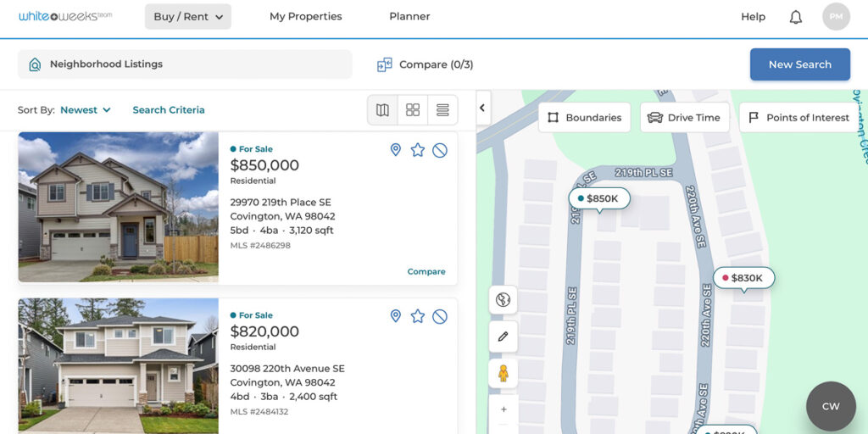Viewport: 868px width, 434px height.
Task: Open the Buy / Rent dropdown
Action: 188,17
